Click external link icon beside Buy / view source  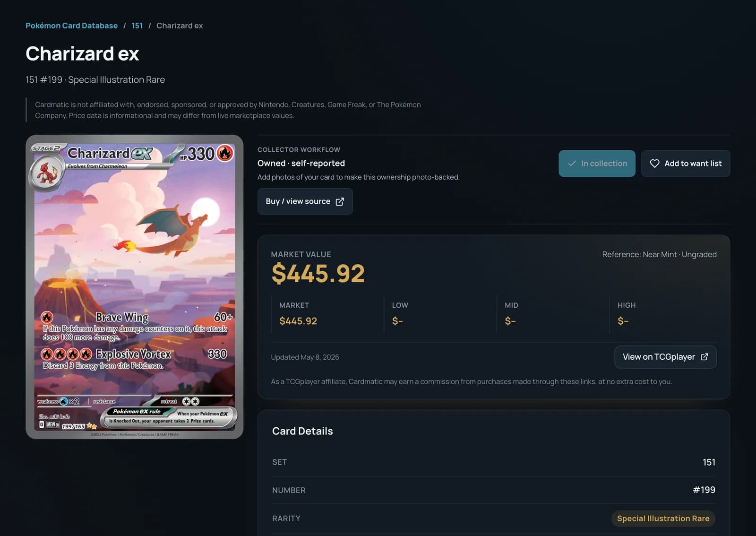tap(340, 202)
